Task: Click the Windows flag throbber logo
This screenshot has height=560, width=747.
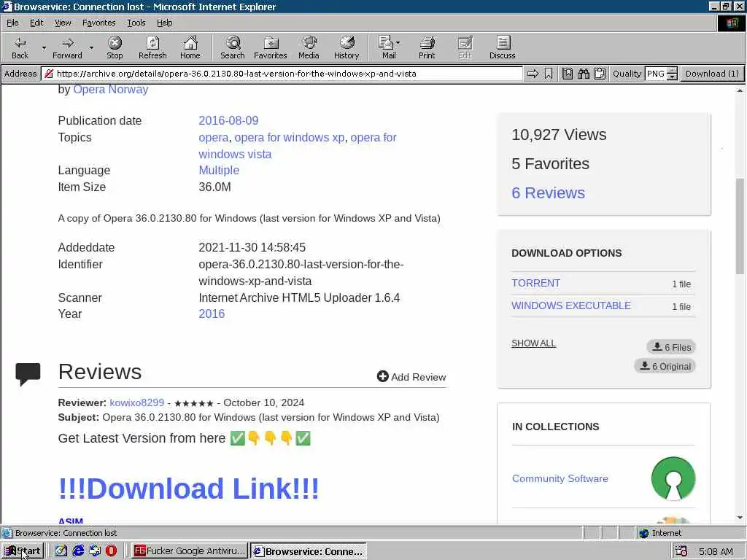Action: coord(732,23)
